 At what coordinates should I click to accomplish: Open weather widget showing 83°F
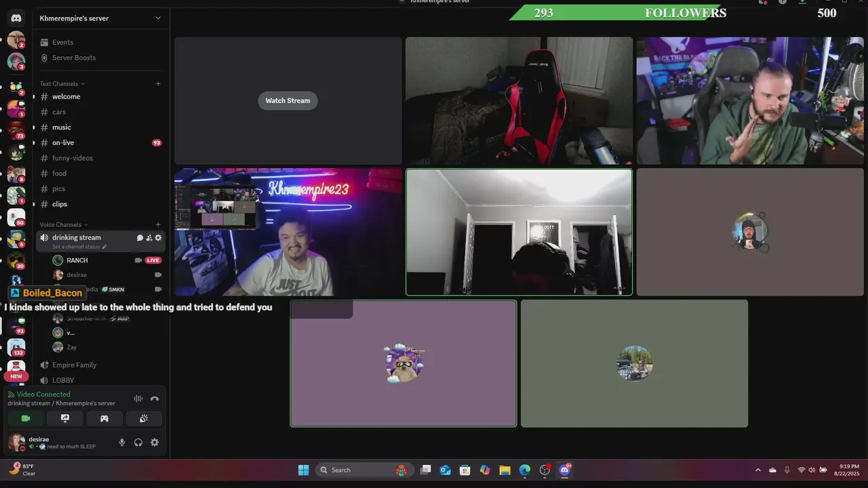22,470
